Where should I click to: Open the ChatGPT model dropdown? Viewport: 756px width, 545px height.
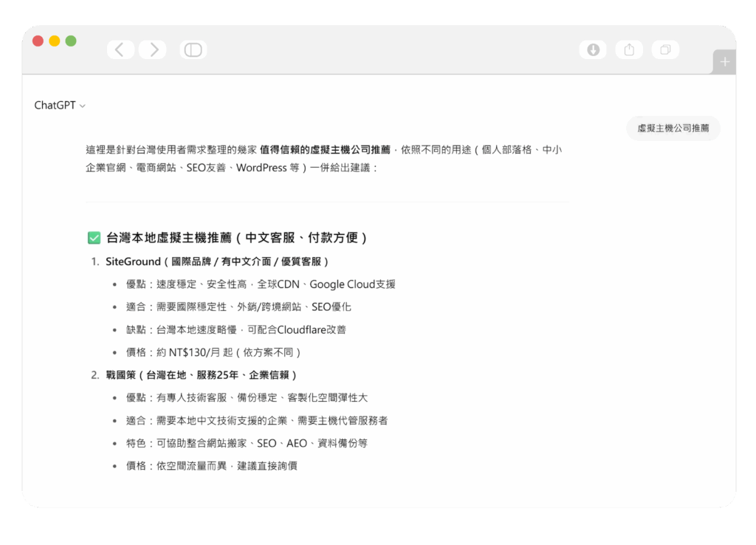tap(60, 105)
